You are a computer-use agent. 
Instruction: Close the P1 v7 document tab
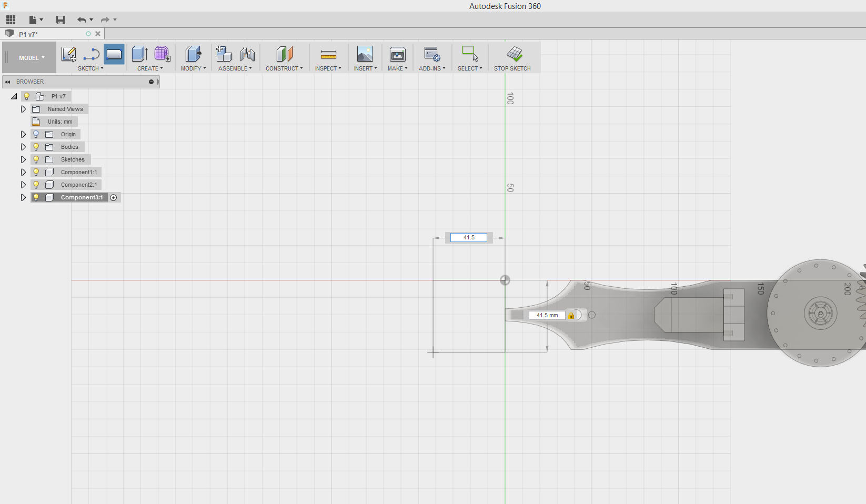coord(98,34)
